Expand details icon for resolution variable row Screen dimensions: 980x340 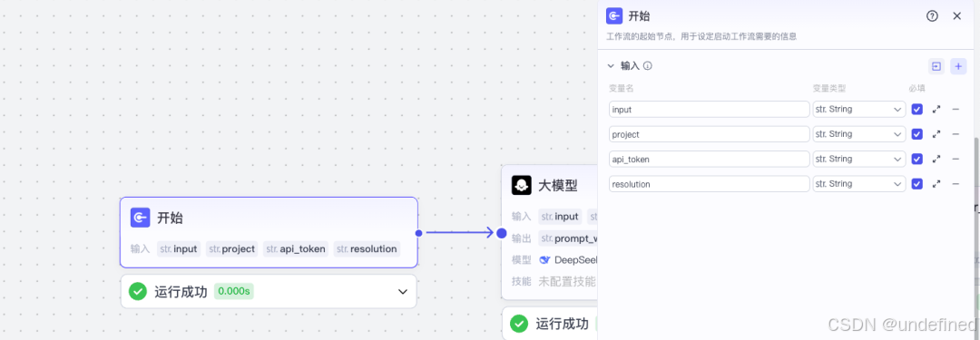coord(936,184)
